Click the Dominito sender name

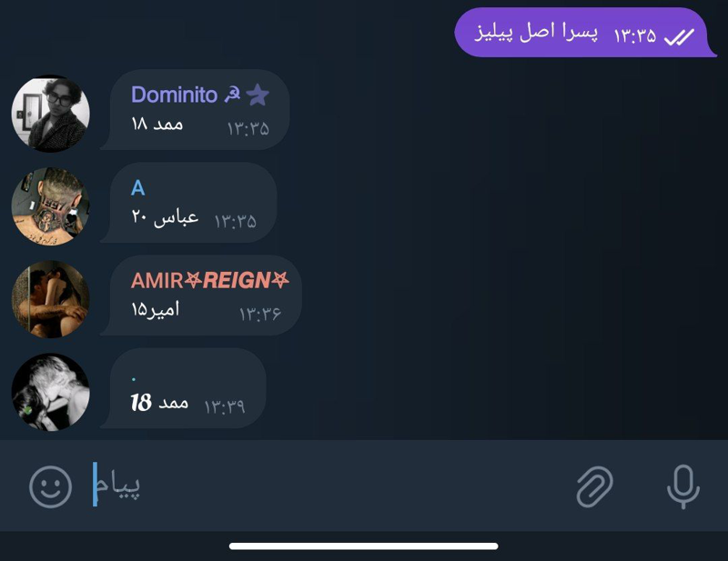pos(175,95)
